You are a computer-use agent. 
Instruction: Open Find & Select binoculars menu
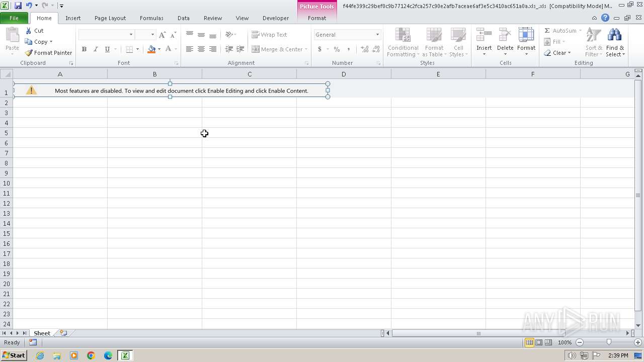click(615, 42)
